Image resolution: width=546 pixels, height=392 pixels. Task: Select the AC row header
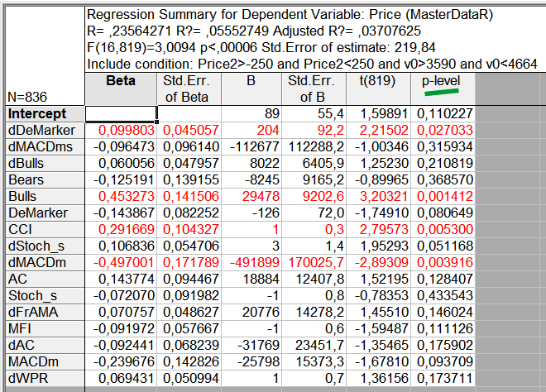pos(45,279)
